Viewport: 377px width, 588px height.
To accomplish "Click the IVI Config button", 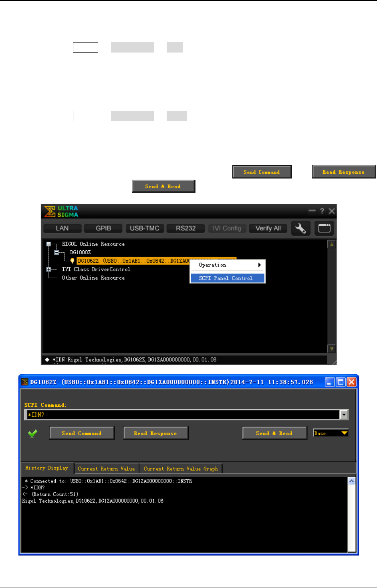I will pyautogui.click(x=227, y=228).
